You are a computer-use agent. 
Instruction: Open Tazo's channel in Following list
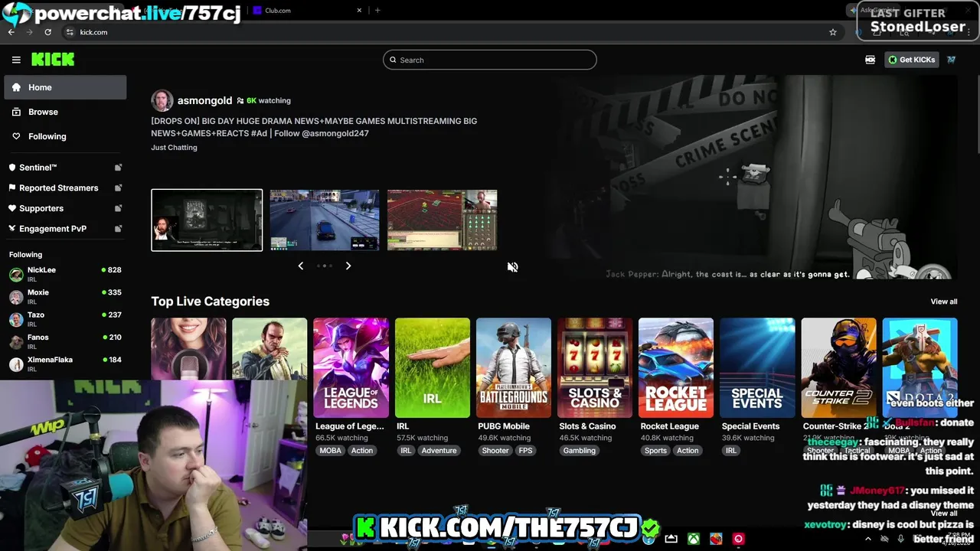65,319
